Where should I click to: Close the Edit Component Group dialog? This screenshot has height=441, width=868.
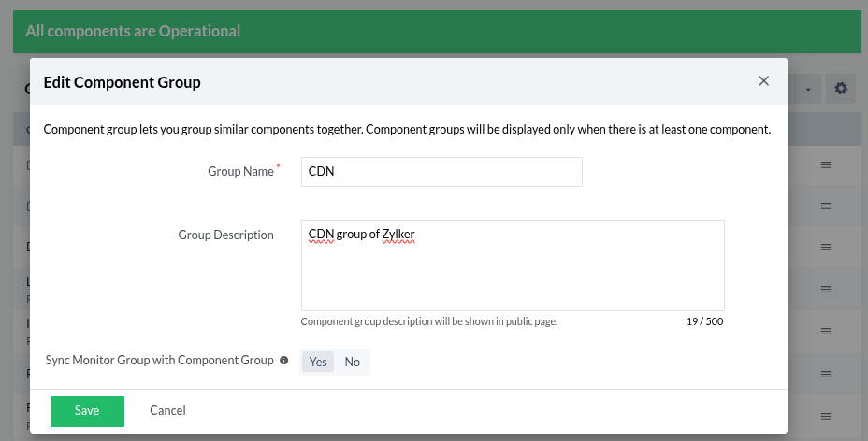click(763, 81)
